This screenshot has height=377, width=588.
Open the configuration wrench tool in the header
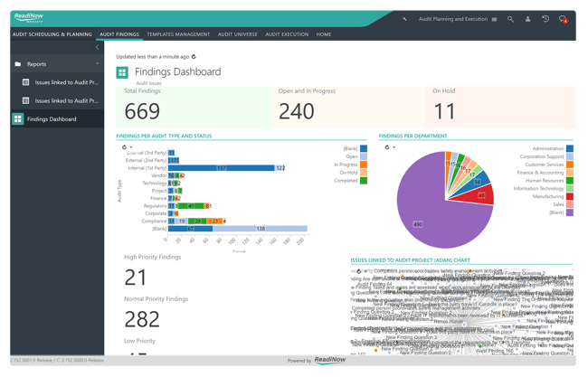click(x=404, y=19)
